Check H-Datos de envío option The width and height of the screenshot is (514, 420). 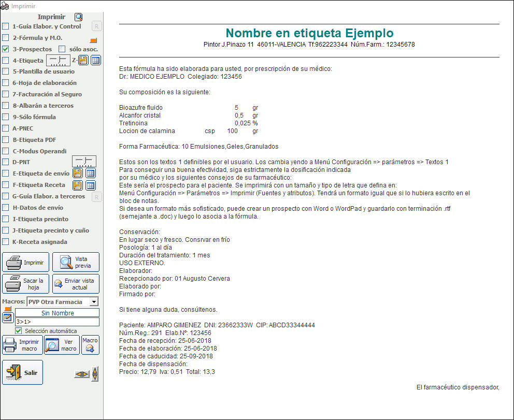pos(6,208)
